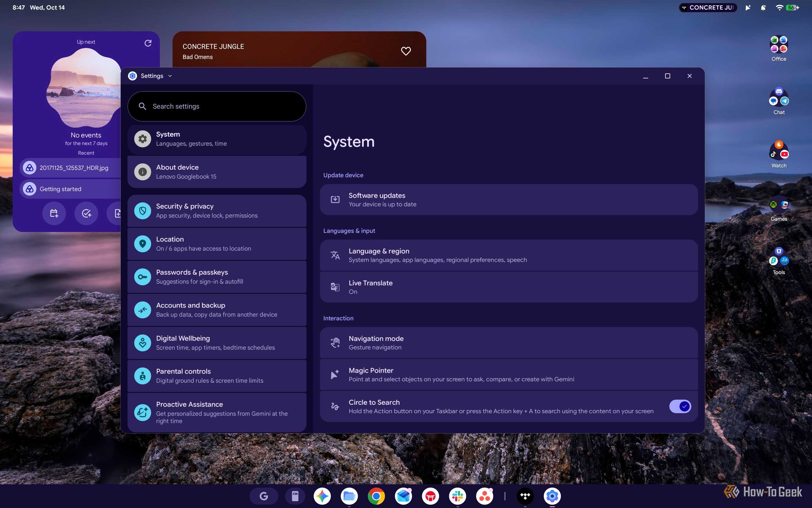812x508 pixels.
Task: Open Live Translate setting
Action: click(509, 287)
